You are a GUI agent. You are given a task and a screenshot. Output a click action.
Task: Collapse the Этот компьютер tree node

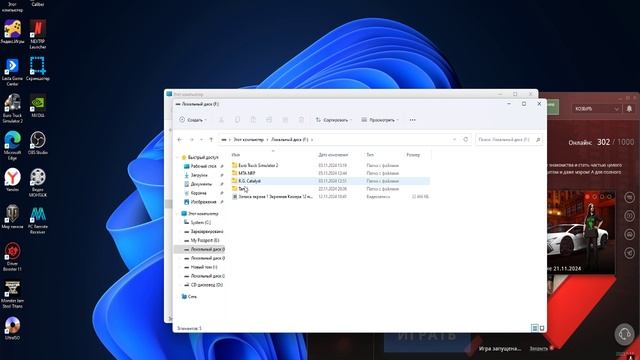[178, 214]
